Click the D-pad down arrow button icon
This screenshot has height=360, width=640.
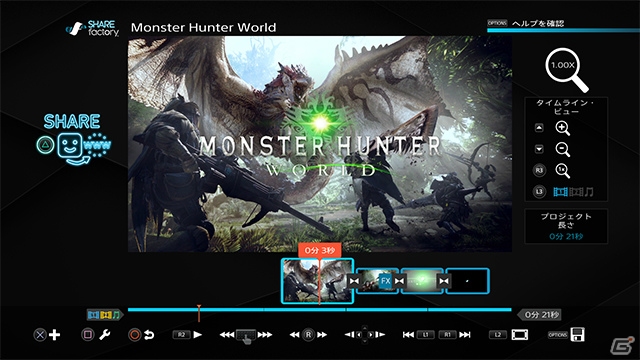[x=539, y=149]
